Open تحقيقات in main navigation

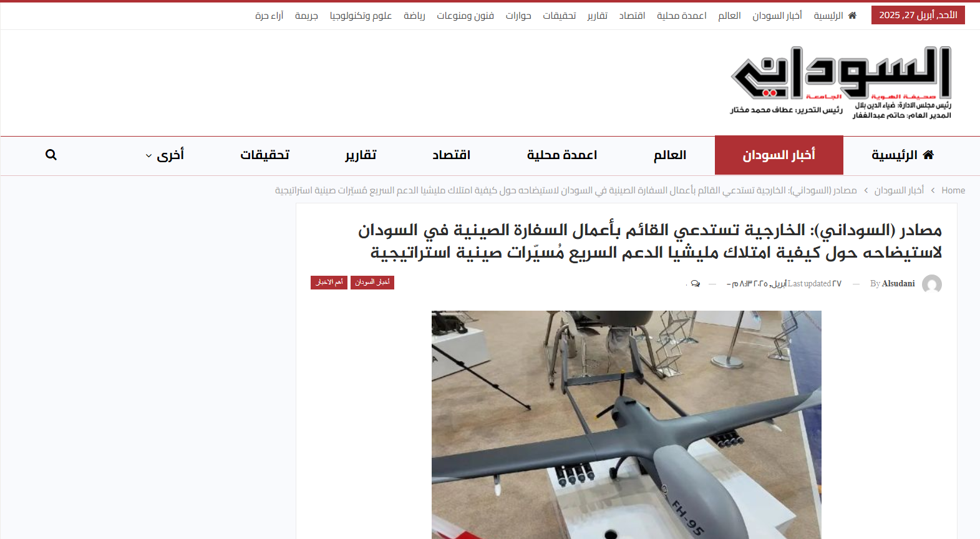(265, 155)
